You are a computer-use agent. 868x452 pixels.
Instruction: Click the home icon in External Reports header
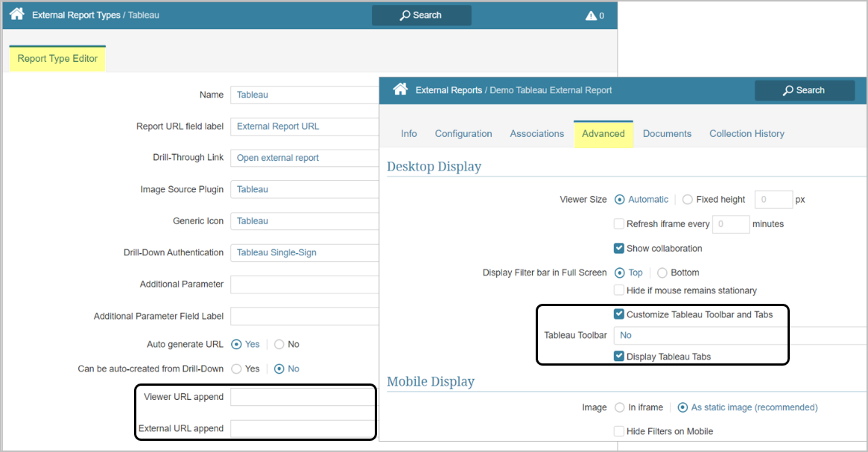400,89
